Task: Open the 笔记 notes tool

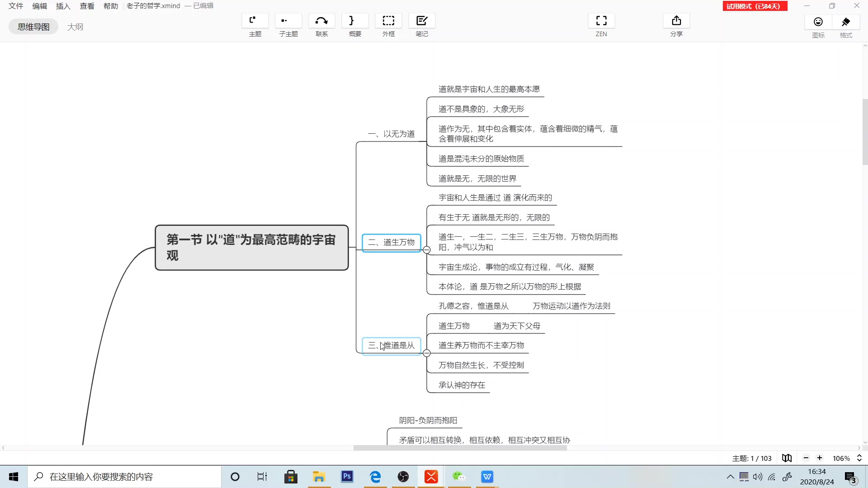Action: 422,21
